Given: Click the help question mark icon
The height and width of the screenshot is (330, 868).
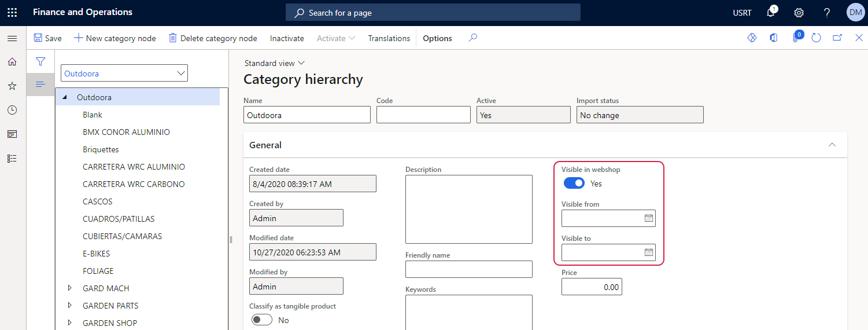Looking at the screenshot, I should 827,13.
